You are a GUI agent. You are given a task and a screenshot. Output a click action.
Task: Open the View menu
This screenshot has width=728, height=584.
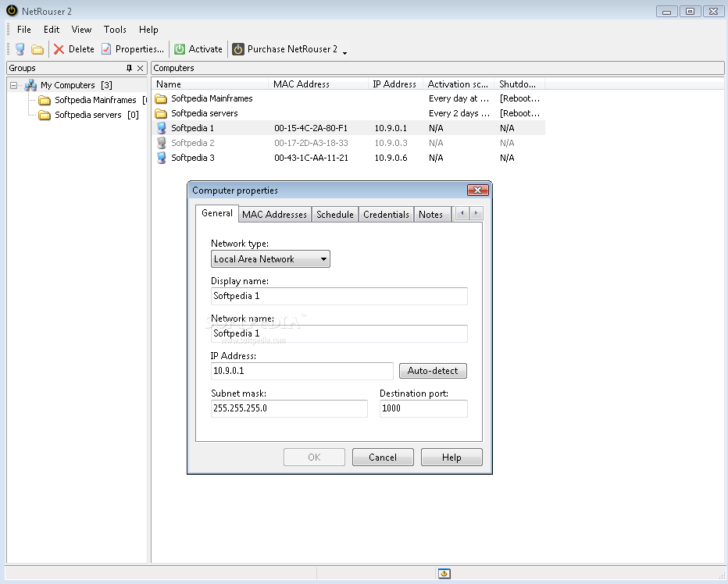81,30
